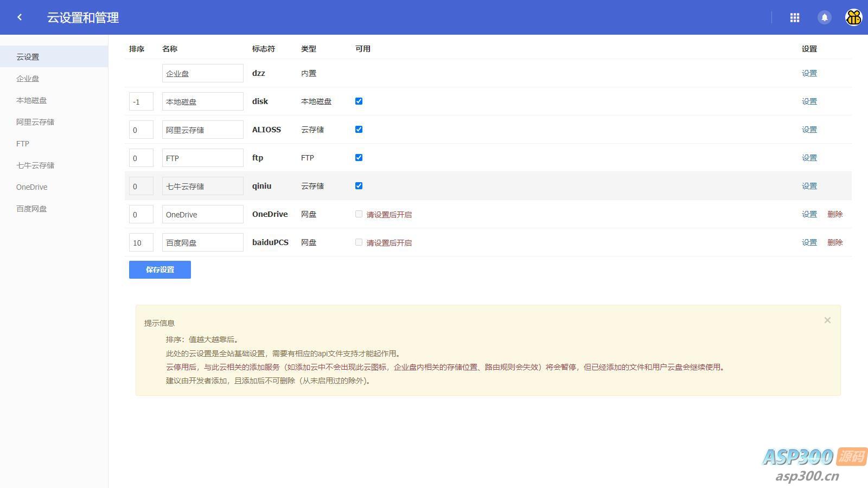Image resolution: width=868 pixels, height=488 pixels.
Task: Open the notifications bell
Action: (x=824, y=18)
